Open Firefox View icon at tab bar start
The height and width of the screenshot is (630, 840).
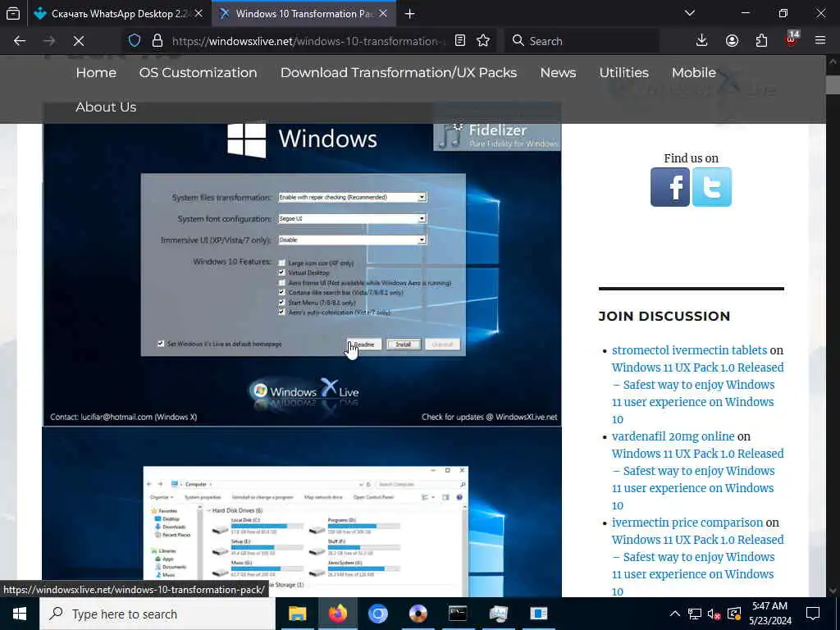pos(13,14)
